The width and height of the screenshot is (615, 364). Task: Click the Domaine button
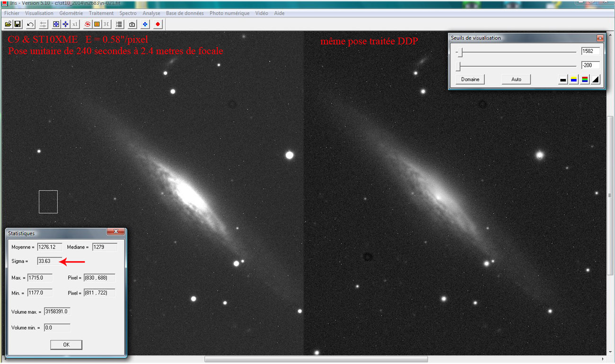pos(470,79)
